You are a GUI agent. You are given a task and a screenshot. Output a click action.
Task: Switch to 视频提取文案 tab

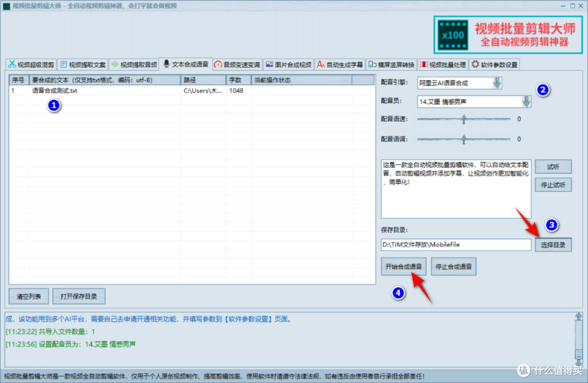click(x=83, y=64)
